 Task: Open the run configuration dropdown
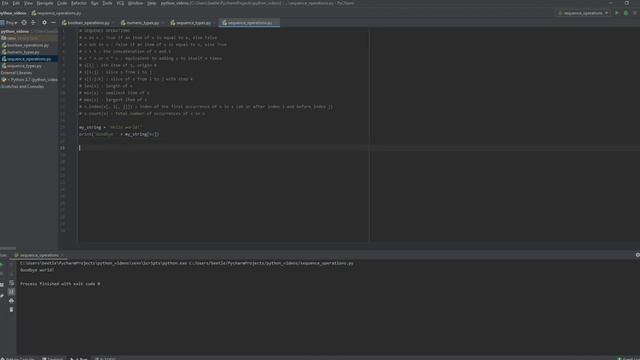(x=584, y=13)
